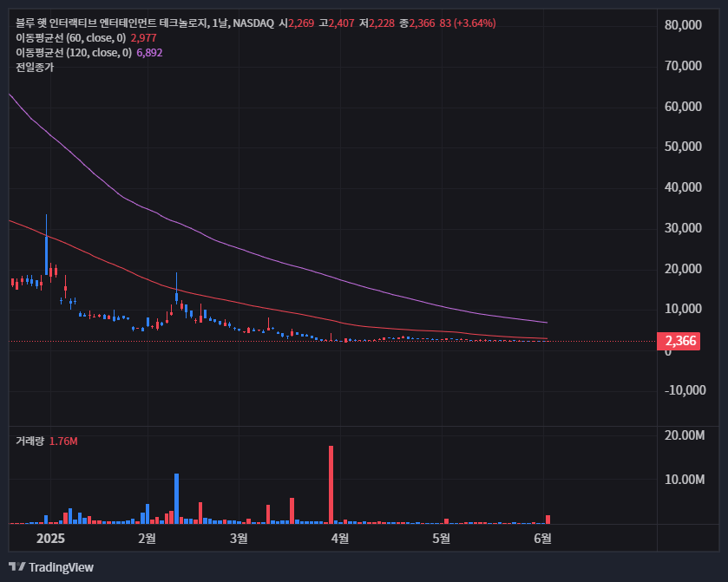Screen dimensions: 728x582
Task: Select the tallest blue volume bar
Action: (176, 499)
